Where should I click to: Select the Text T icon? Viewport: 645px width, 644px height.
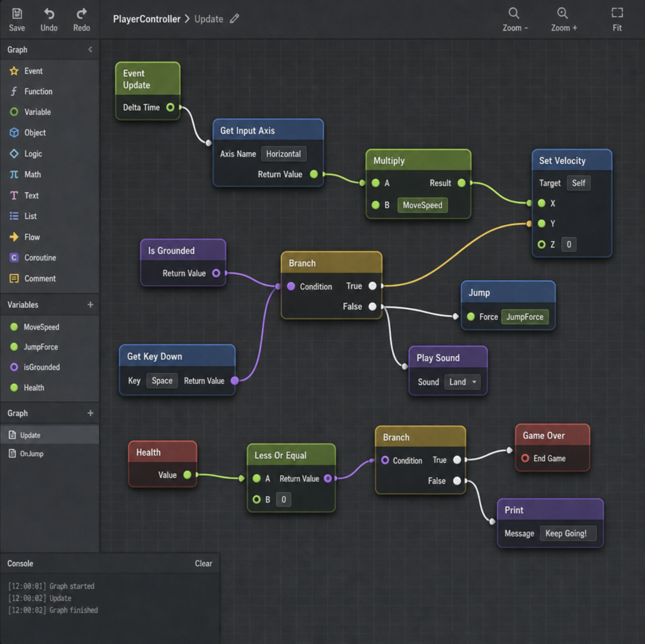point(14,195)
